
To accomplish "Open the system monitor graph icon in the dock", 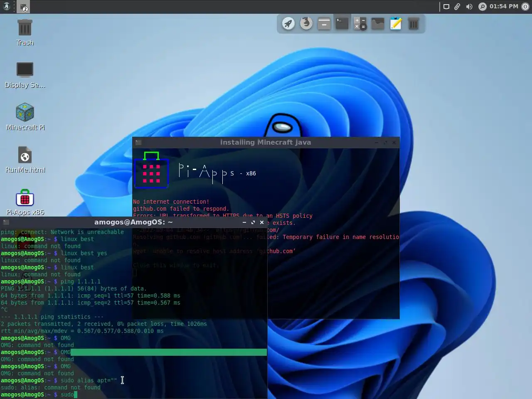I will tap(378, 23).
